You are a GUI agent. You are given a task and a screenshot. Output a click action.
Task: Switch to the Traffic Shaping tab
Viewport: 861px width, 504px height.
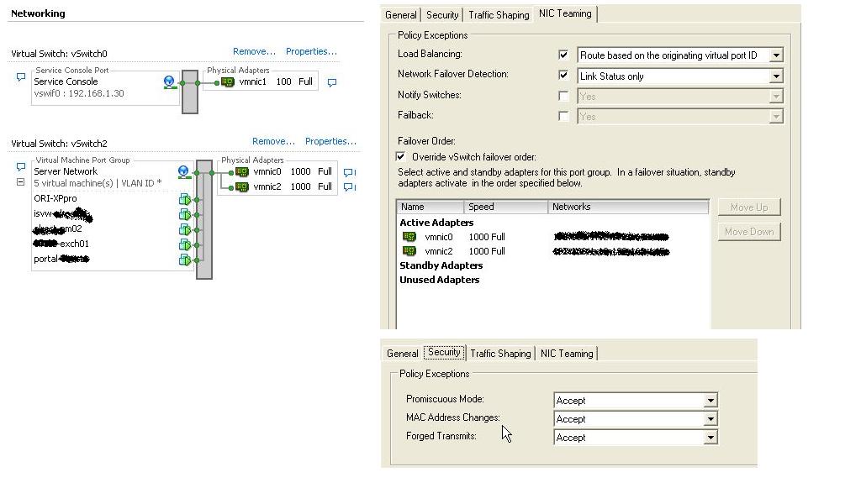tap(499, 15)
